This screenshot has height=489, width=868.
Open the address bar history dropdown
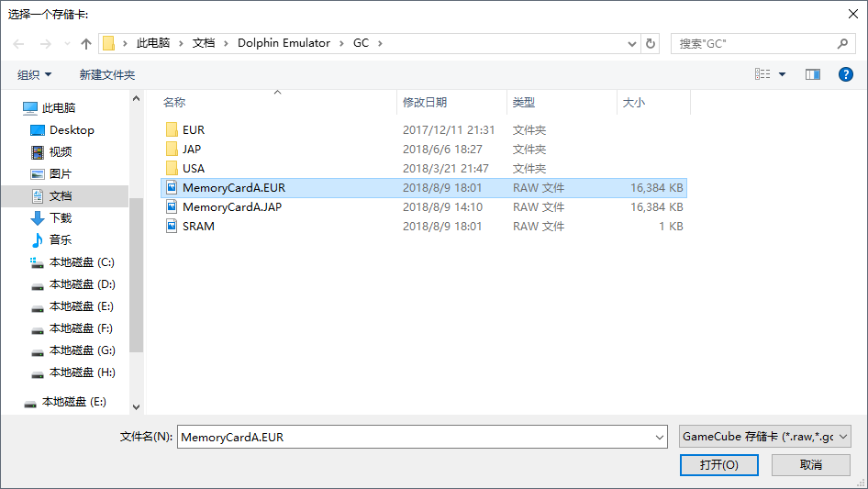(631, 44)
